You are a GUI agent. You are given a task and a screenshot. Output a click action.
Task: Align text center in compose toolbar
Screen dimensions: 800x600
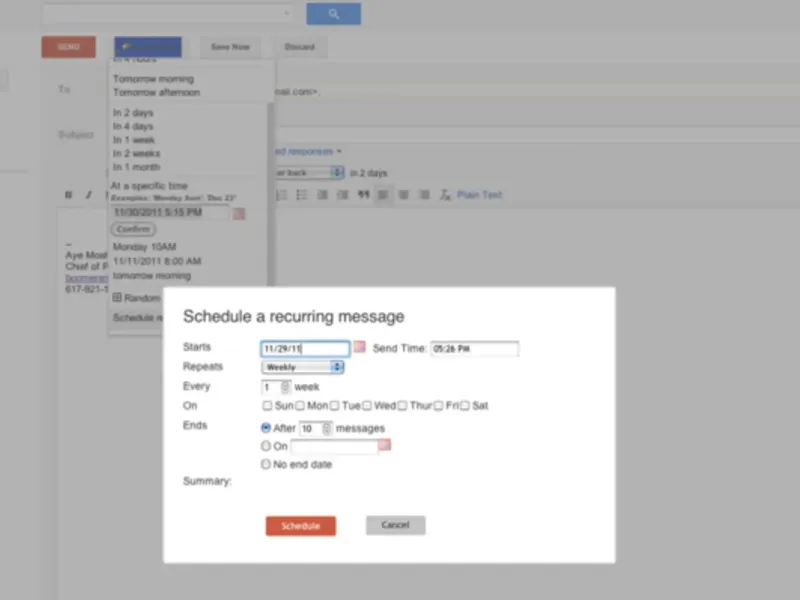(x=404, y=195)
